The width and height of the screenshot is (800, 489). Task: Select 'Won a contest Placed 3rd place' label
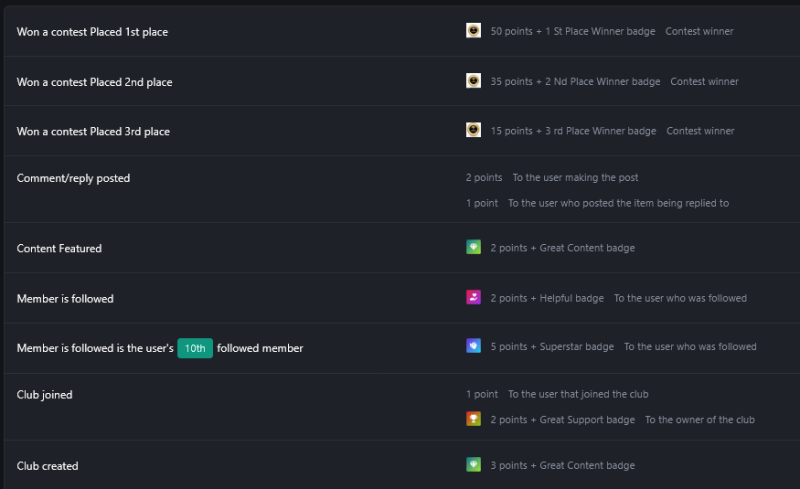(x=93, y=132)
